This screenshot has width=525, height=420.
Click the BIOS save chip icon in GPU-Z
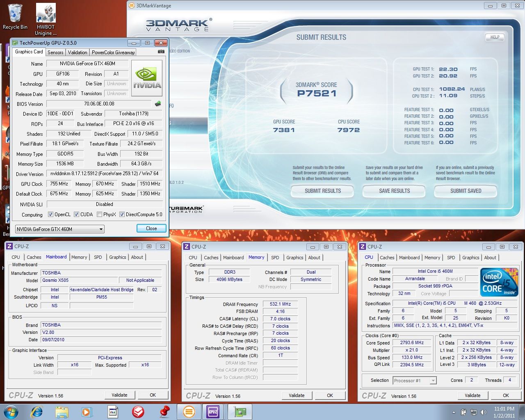[x=158, y=104]
